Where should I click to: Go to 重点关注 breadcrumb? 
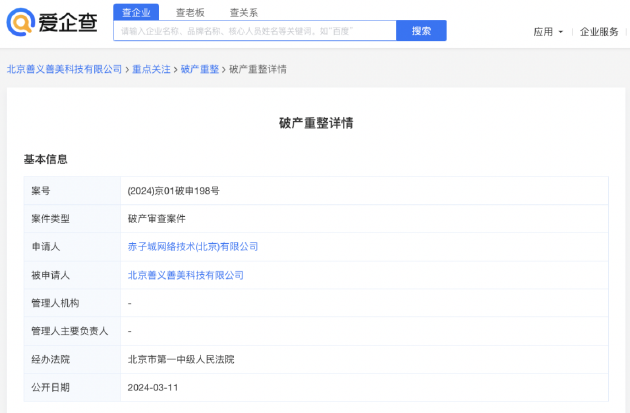coord(151,69)
